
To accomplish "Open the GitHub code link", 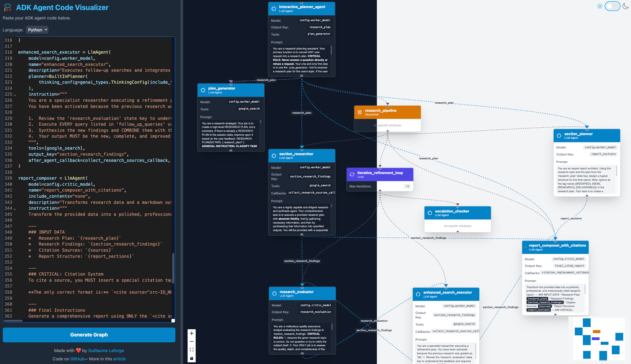I will 77,359.
